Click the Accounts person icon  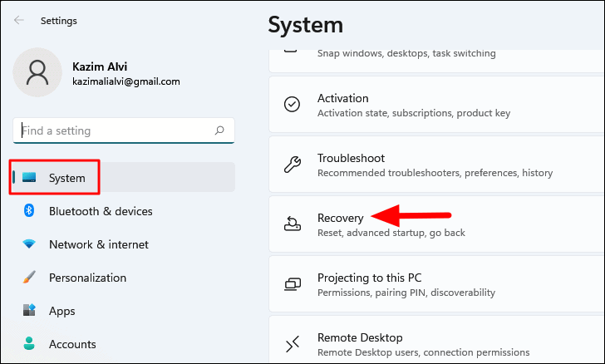point(29,343)
